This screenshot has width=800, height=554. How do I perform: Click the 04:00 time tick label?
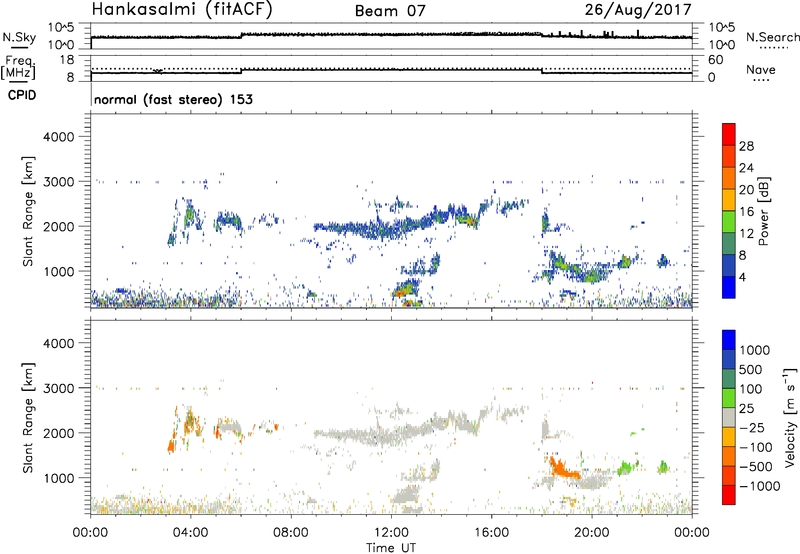click(191, 533)
